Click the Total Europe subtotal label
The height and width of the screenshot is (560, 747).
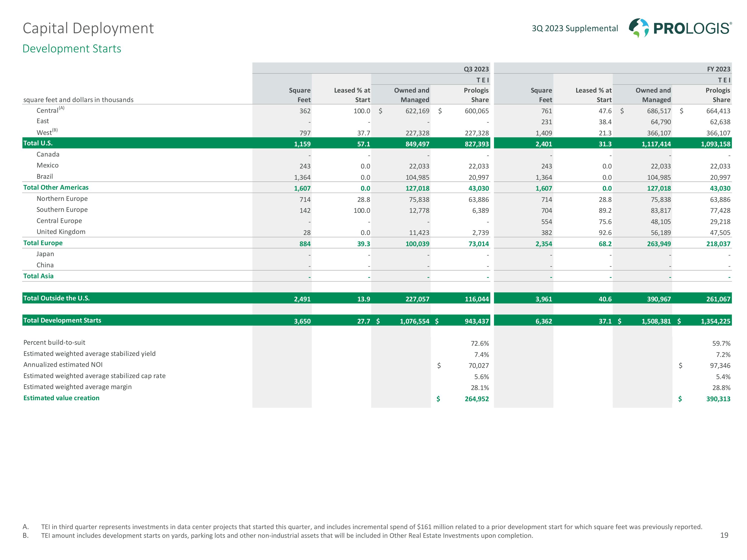[x=43, y=243]
